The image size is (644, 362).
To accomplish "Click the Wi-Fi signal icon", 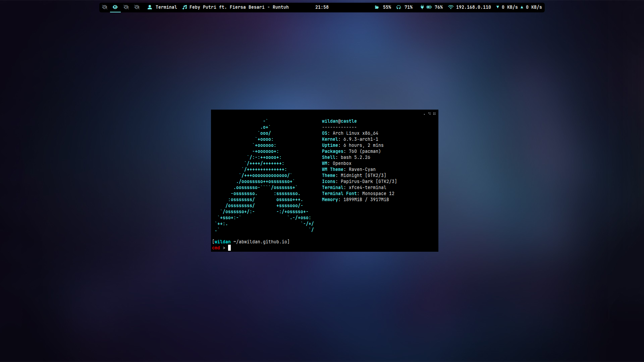I will tap(450, 7).
